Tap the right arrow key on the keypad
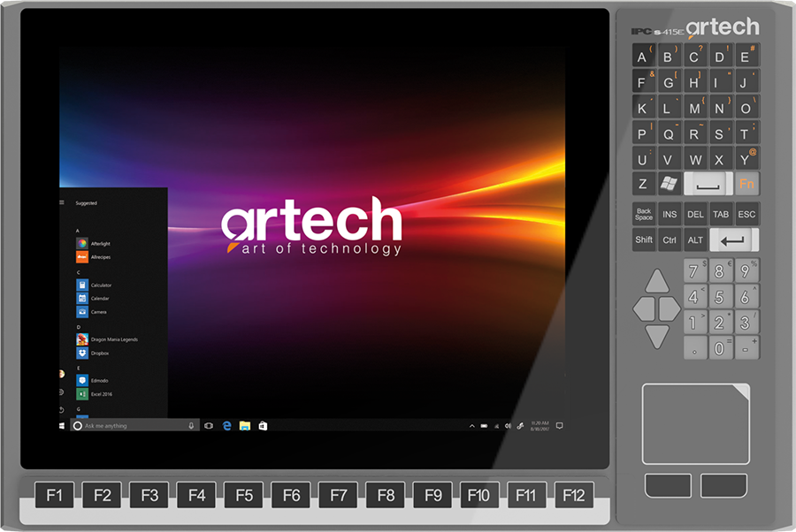 (670, 308)
